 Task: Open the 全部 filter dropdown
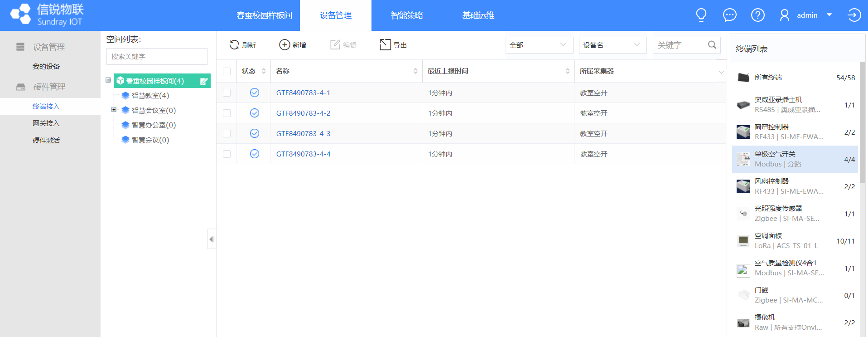539,45
